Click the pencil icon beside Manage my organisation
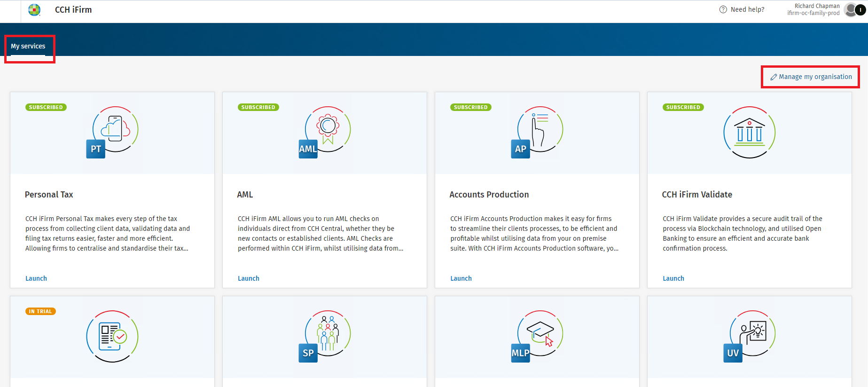868x387 pixels. click(x=774, y=77)
